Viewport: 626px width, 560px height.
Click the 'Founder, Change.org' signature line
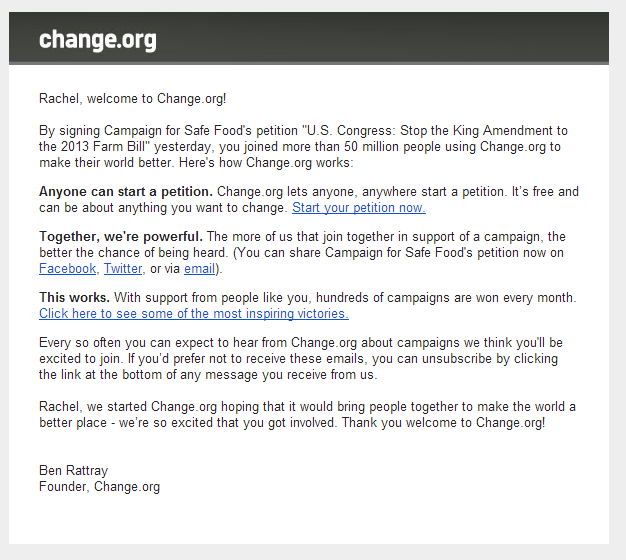pyautogui.click(x=99, y=487)
